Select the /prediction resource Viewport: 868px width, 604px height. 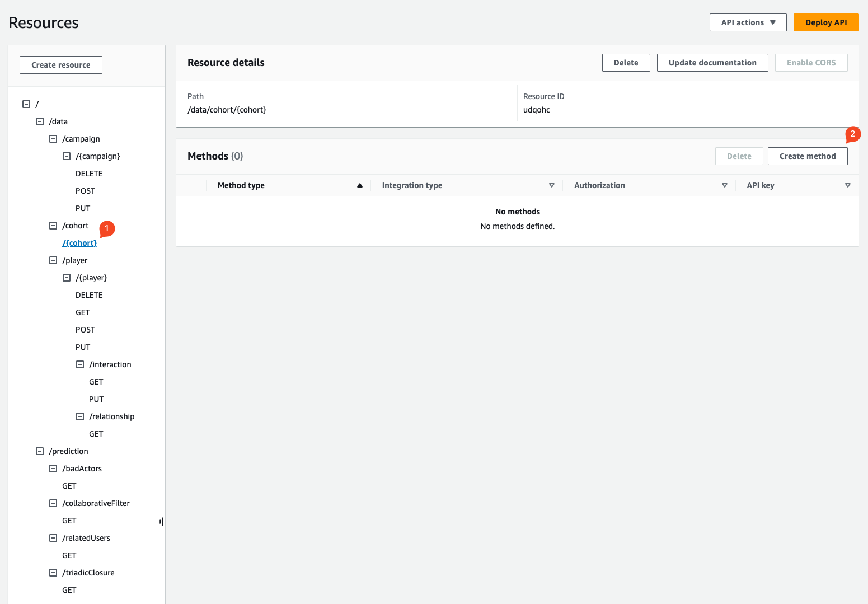[68, 451]
